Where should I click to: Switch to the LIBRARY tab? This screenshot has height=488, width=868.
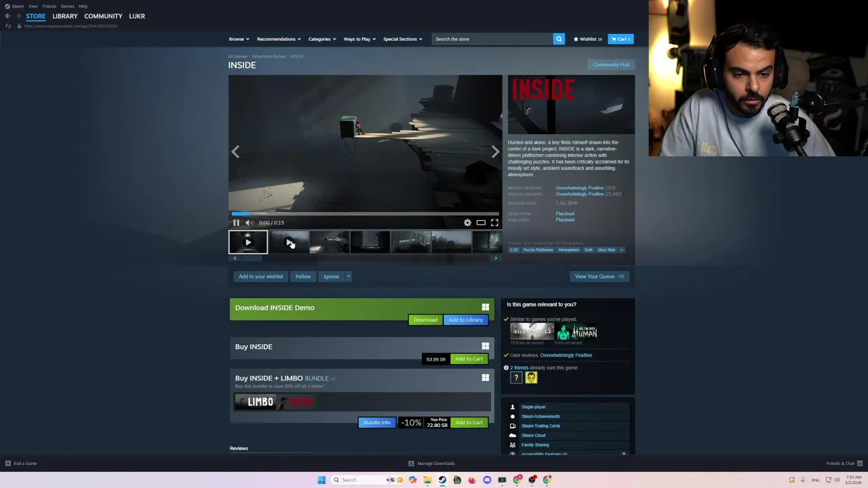pyautogui.click(x=65, y=16)
